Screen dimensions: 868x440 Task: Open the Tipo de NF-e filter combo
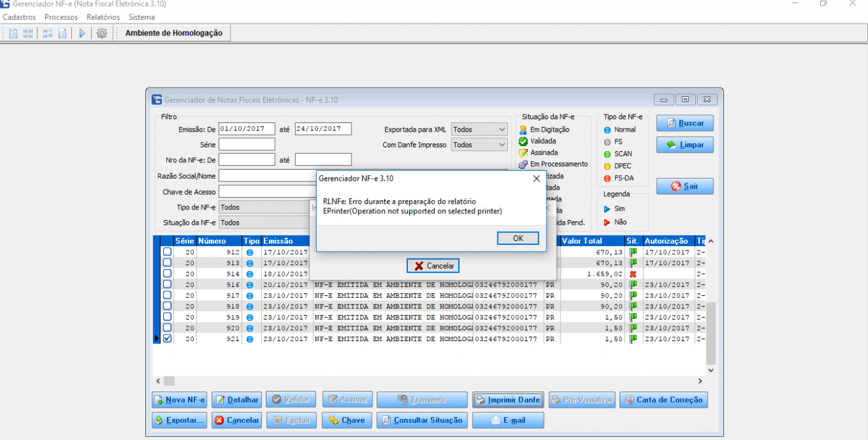coord(265,208)
